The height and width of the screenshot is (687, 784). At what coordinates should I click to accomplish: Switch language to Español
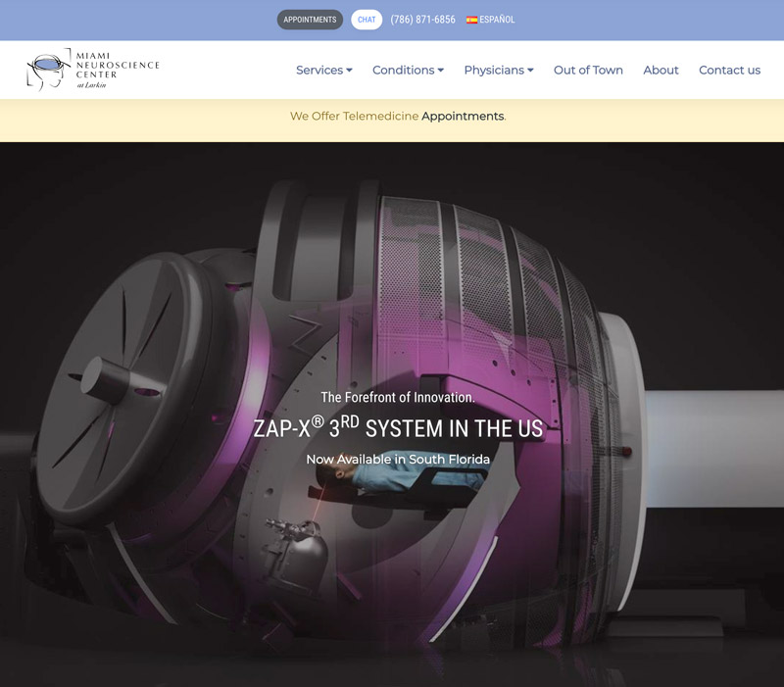coord(497,20)
